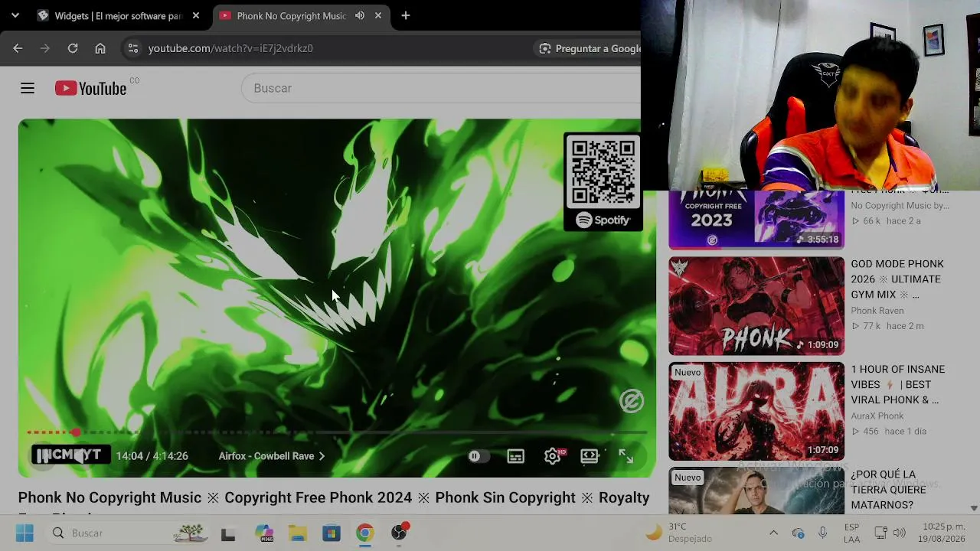Pause the video with the player button
980x551 pixels.
pyautogui.click(x=44, y=456)
